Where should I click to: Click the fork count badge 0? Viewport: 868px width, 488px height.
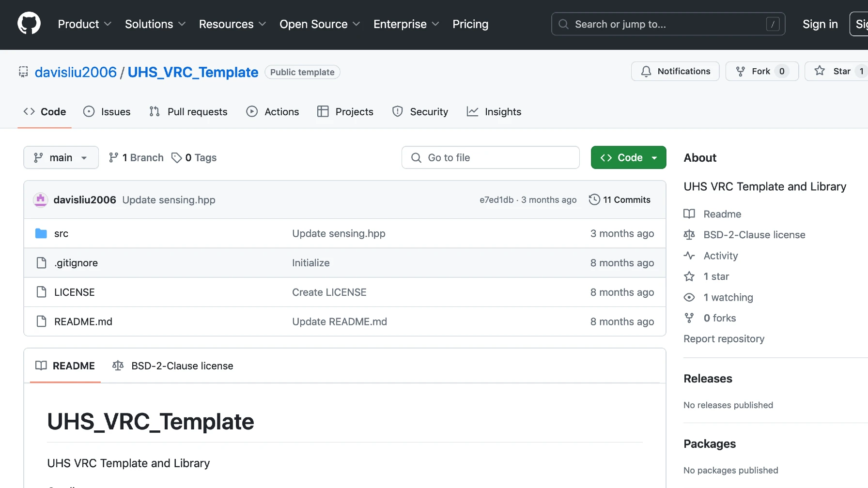click(x=782, y=71)
